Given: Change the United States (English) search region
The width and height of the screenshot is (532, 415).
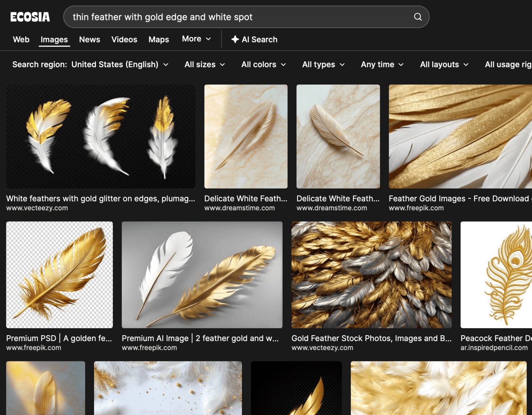Looking at the screenshot, I should (120, 64).
